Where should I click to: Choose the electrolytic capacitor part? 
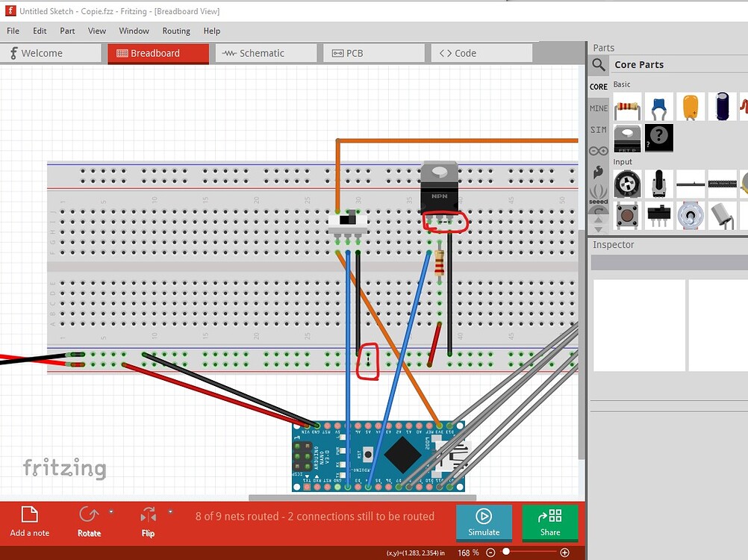[722, 107]
